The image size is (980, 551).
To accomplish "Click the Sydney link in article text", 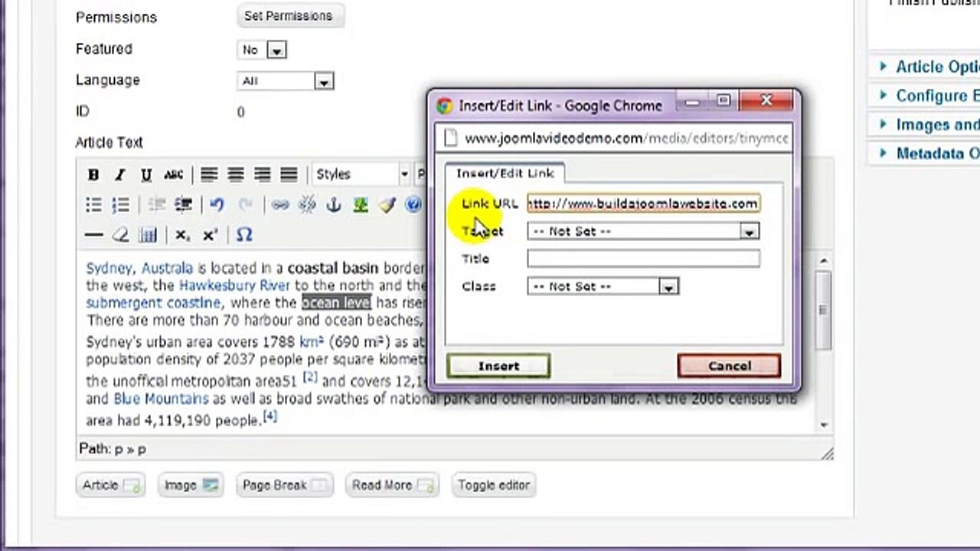I will click(109, 269).
